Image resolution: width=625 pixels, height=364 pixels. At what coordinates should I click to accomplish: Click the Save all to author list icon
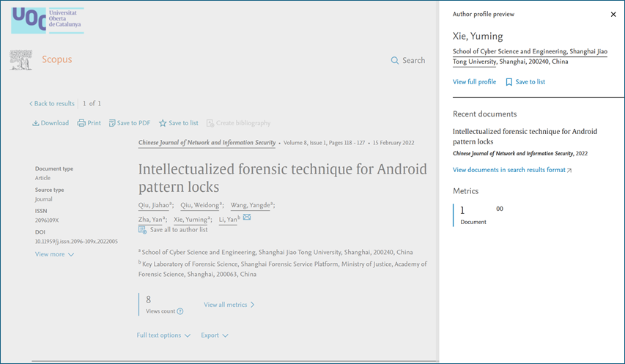pyautogui.click(x=143, y=229)
